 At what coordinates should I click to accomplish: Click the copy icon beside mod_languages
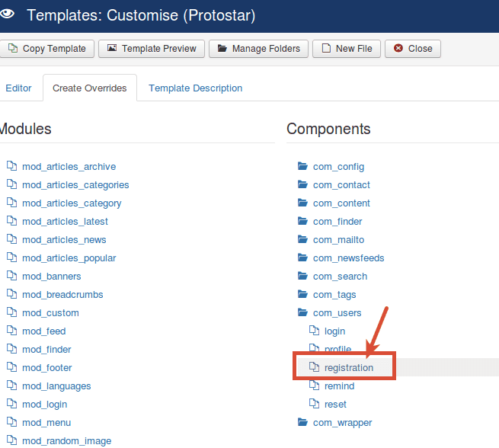(x=12, y=386)
